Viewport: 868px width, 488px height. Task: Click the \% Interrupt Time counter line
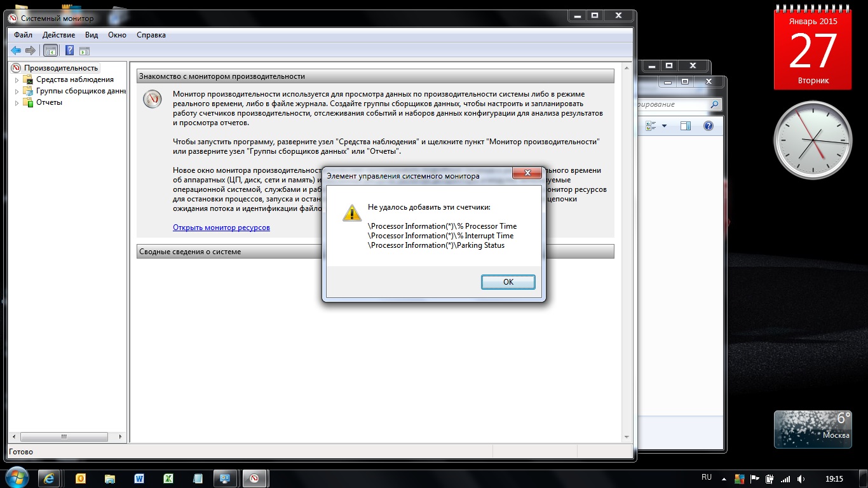(x=441, y=236)
